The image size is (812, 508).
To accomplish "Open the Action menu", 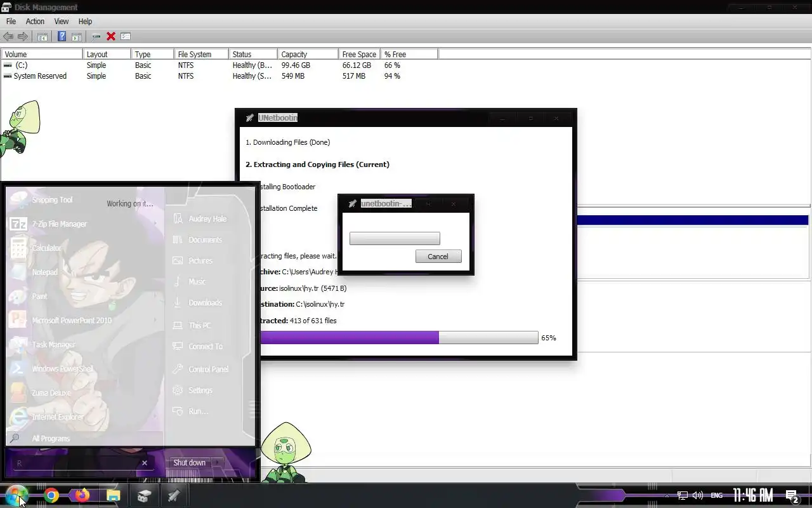I will pos(35,22).
